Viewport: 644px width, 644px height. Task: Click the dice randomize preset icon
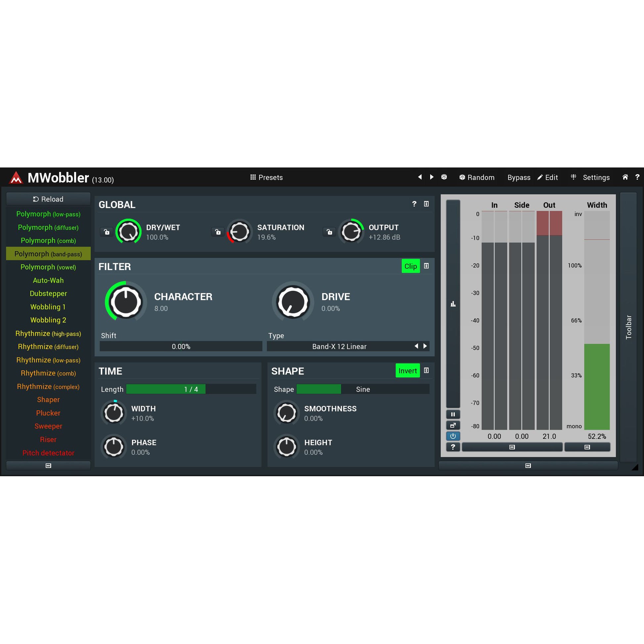coord(444,177)
